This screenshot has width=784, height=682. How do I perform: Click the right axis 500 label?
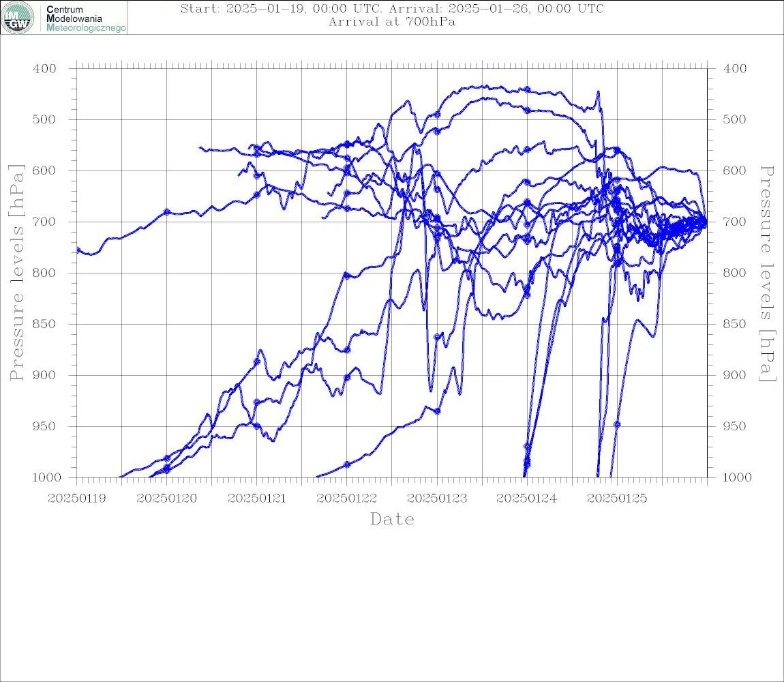point(734,119)
